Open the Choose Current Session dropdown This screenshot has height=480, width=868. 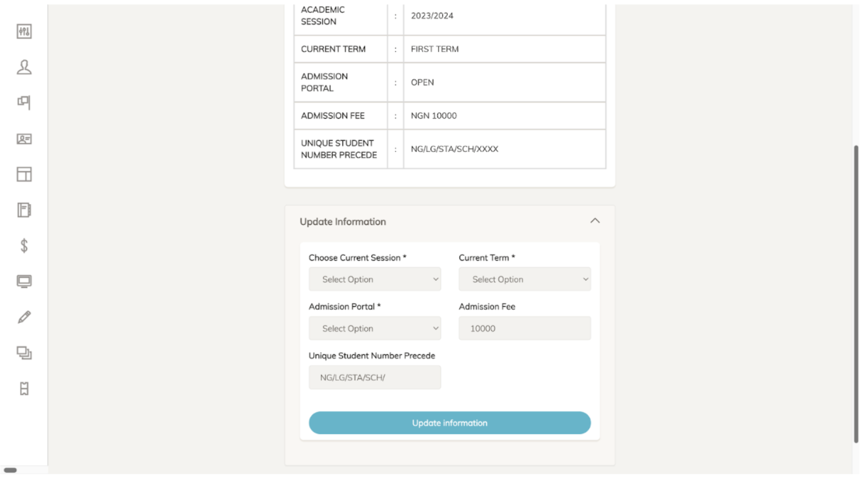(x=375, y=279)
